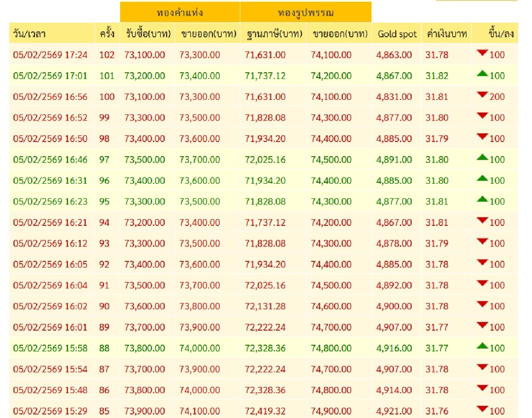
Task: Click the red down arrow showing 200
Action: (x=482, y=95)
